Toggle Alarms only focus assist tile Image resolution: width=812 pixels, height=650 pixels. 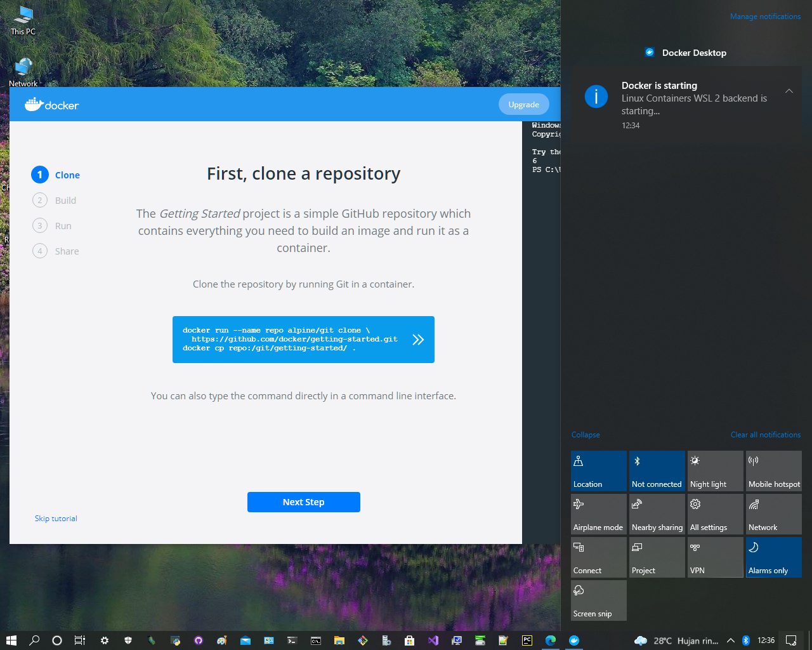(x=774, y=557)
